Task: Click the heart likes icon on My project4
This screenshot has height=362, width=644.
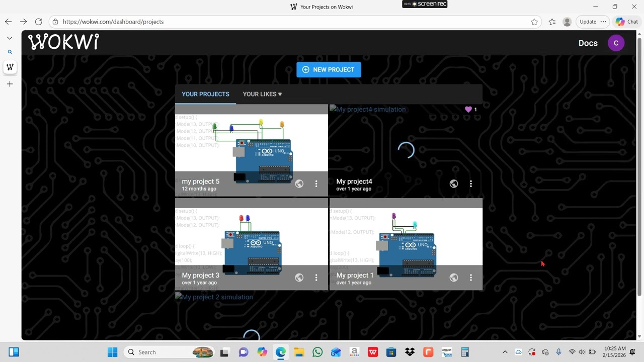Action: tap(468, 109)
